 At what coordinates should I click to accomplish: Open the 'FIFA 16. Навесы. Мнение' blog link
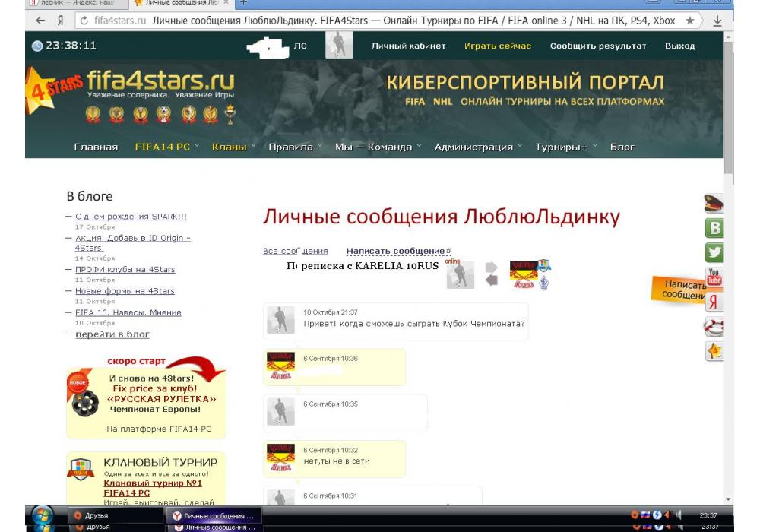click(x=128, y=312)
